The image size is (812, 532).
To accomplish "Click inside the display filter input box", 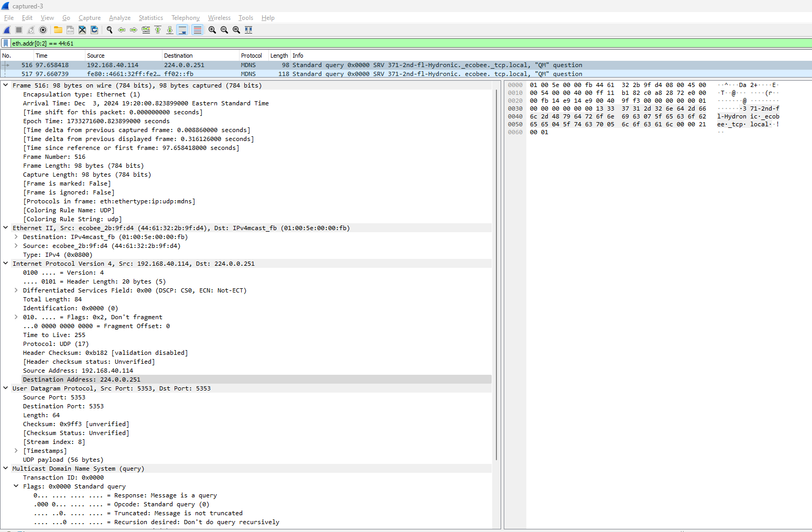I will (x=210, y=42).
